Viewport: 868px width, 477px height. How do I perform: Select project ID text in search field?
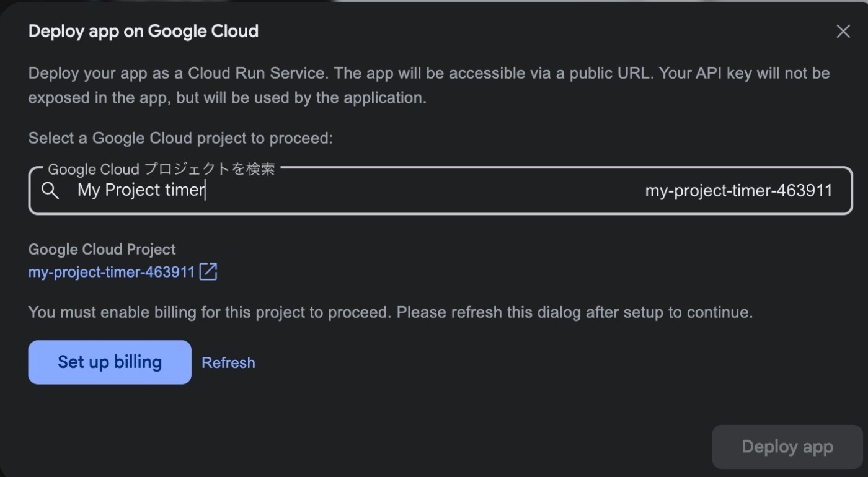pos(738,191)
